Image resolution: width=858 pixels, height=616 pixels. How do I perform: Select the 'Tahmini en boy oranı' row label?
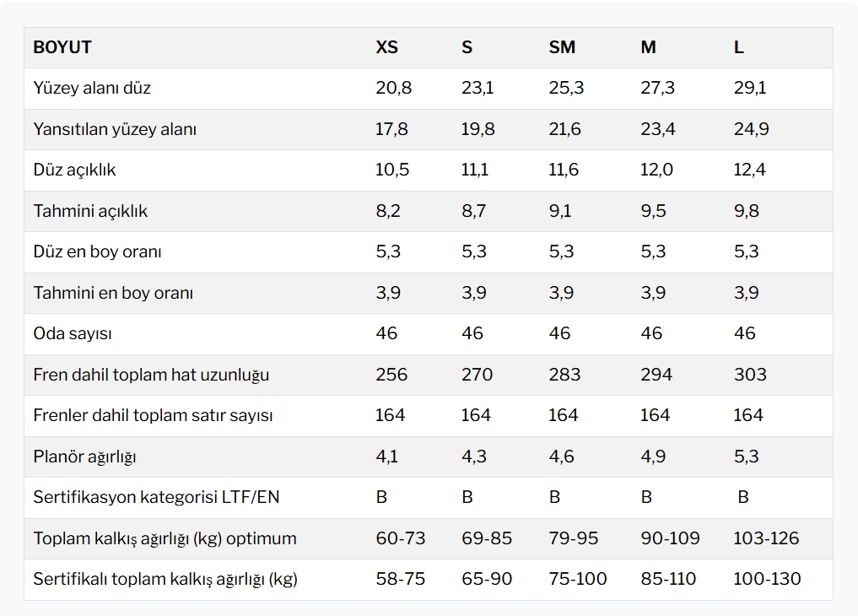click(113, 293)
